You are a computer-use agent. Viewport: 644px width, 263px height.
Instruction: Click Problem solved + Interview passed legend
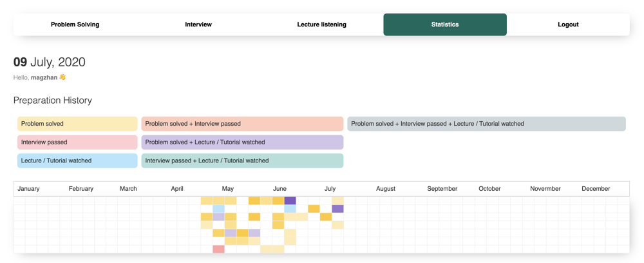(x=242, y=124)
